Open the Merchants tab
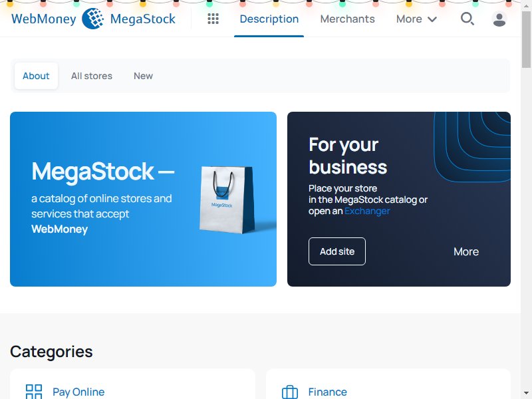Viewport: 532px width, 399px height. coord(347,19)
